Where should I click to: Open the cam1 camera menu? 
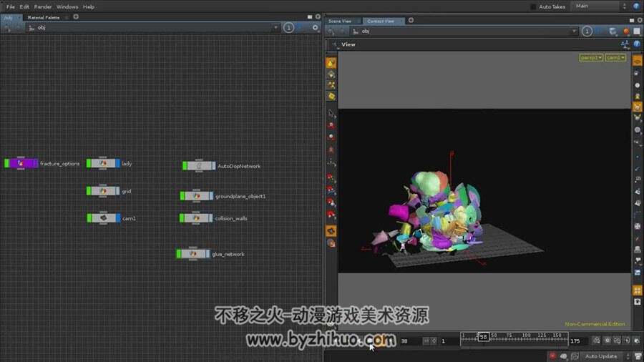[x=615, y=58]
